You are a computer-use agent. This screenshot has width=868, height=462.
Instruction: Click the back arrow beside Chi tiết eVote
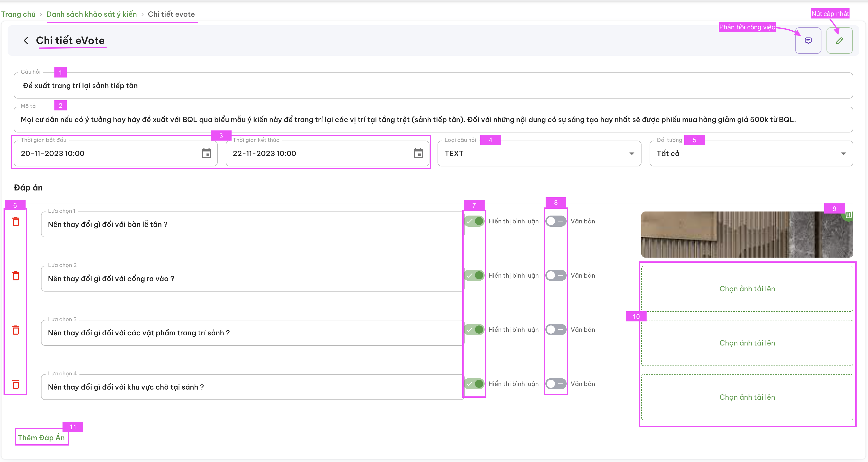tap(26, 41)
